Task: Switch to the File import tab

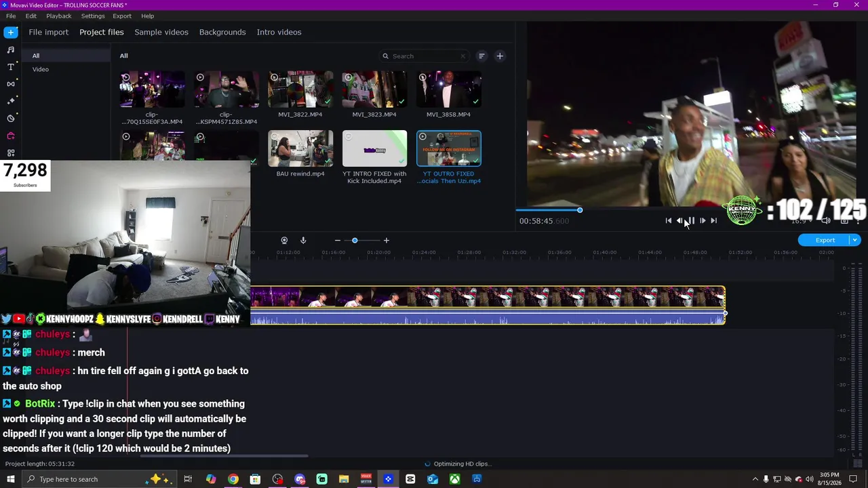Action: 49,32
